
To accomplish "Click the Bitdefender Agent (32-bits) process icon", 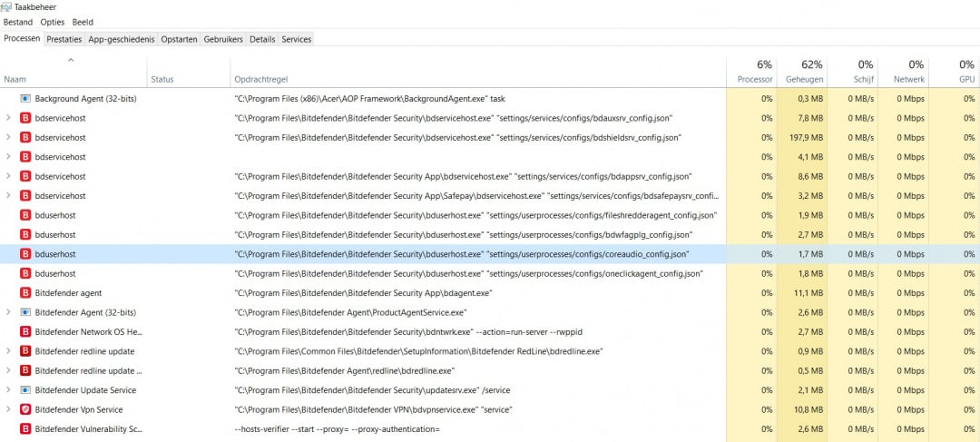I will 25,312.
